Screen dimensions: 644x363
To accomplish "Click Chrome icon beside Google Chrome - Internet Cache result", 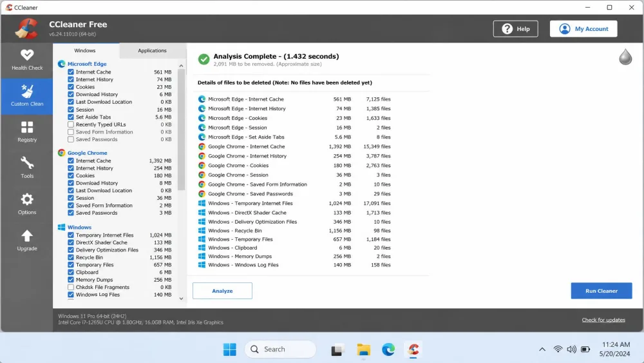I will pyautogui.click(x=202, y=146).
